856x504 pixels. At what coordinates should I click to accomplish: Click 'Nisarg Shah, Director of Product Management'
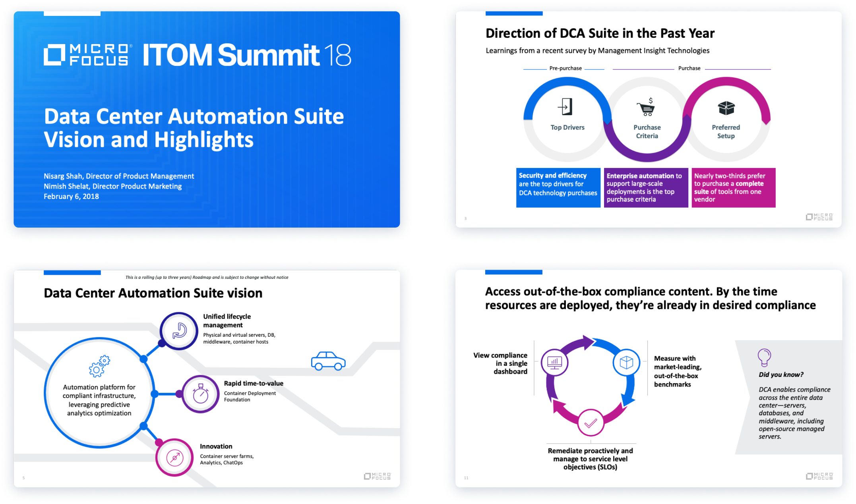pyautogui.click(x=119, y=176)
